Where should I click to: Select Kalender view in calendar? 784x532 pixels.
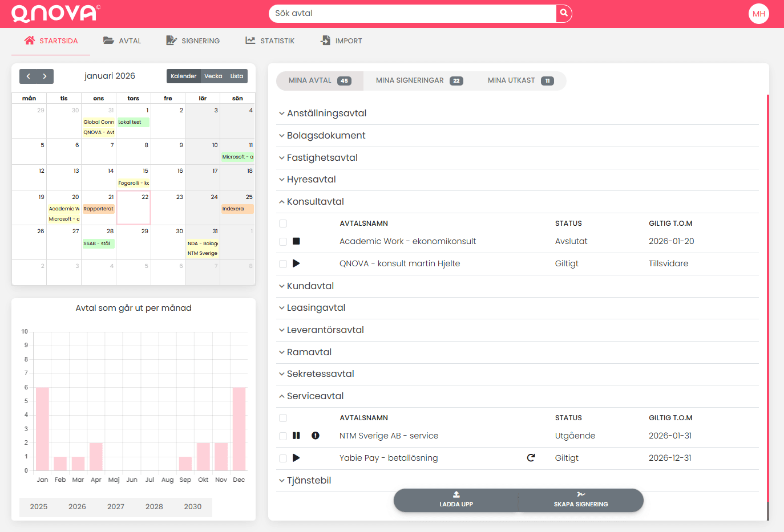pos(183,76)
